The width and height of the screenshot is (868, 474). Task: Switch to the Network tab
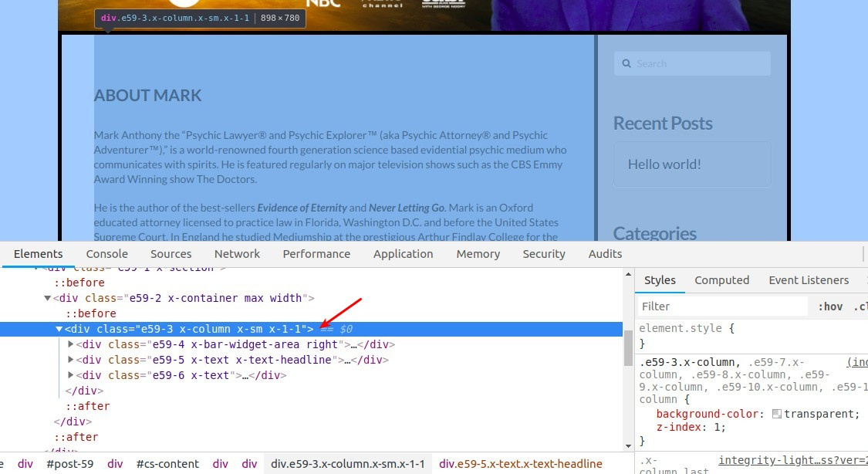tap(237, 254)
